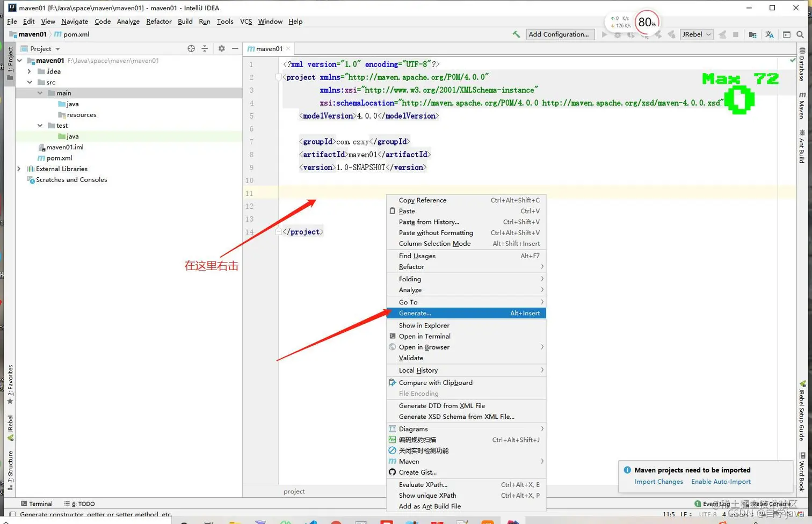Open the Favorites tool window strip
The width and height of the screenshot is (812, 524).
coord(10,384)
